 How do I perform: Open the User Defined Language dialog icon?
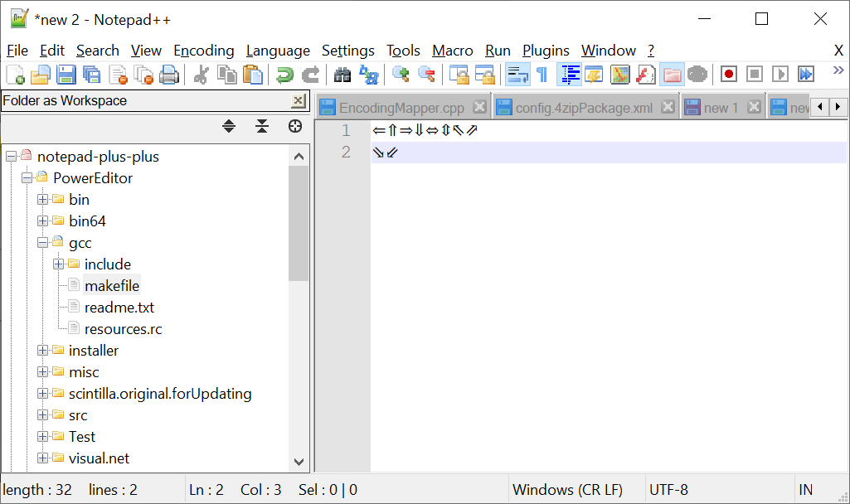[594, 75]
